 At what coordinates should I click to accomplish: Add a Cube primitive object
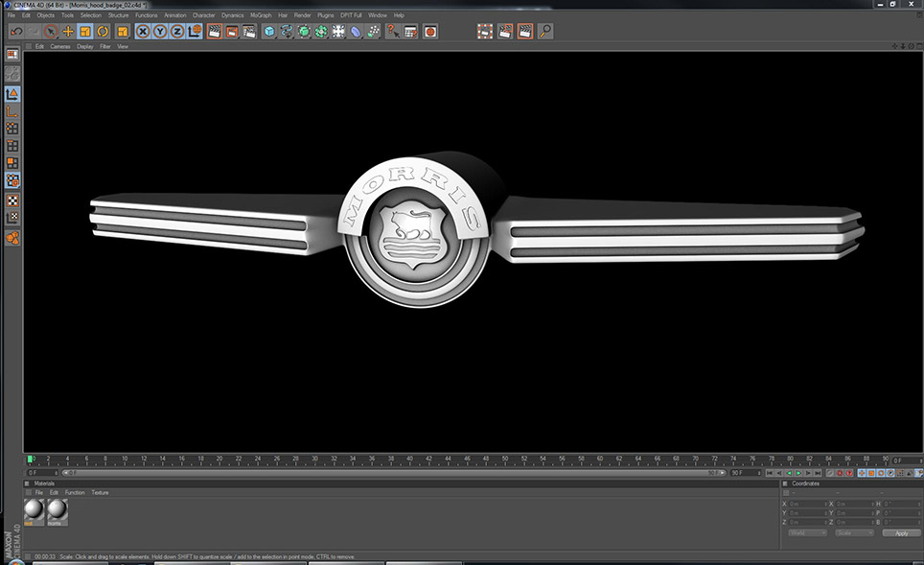[x=269, y=32]
